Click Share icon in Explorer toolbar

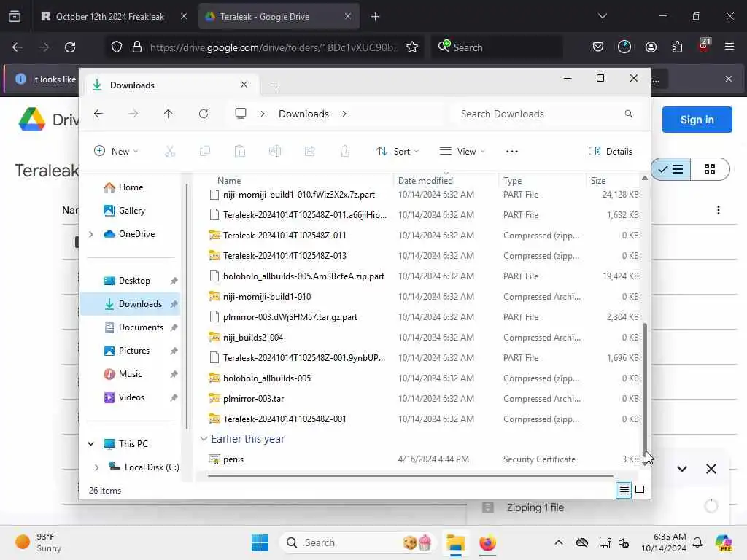(309, 152)
